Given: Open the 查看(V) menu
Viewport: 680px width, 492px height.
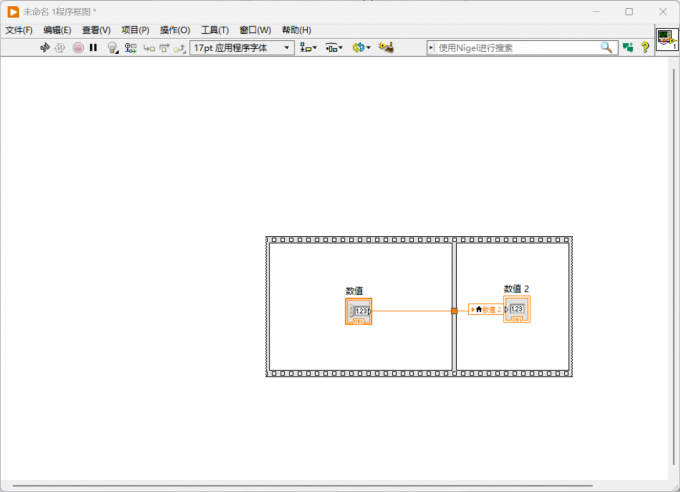Looking at the screenshot, I should pos(96,30).
